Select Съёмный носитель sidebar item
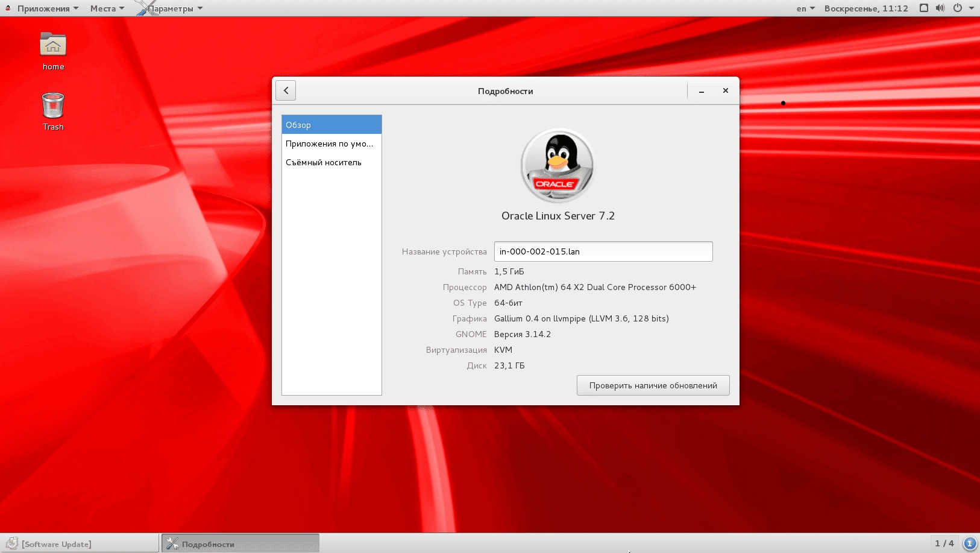Screen dimensions: 980x553 click(x=331, y=162)
